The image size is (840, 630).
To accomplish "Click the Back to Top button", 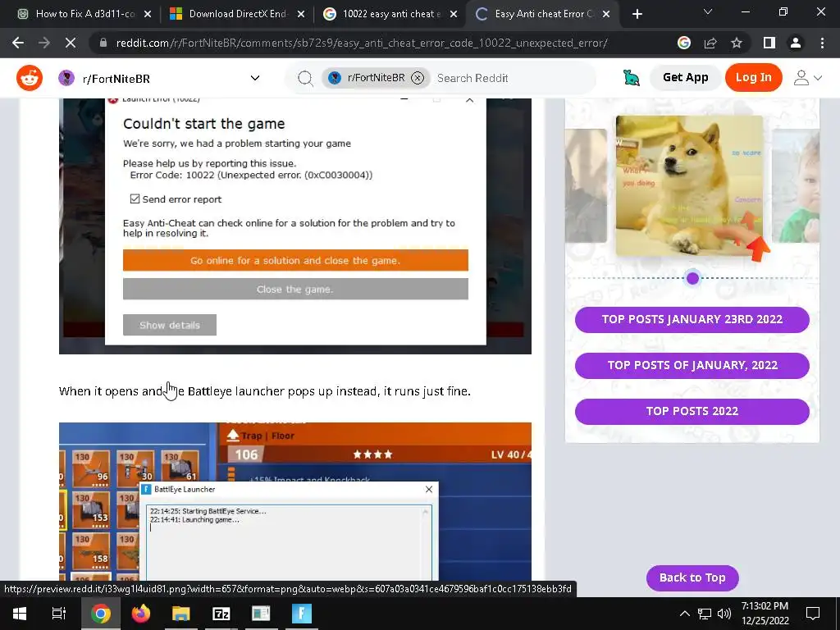I will [692, 578].
